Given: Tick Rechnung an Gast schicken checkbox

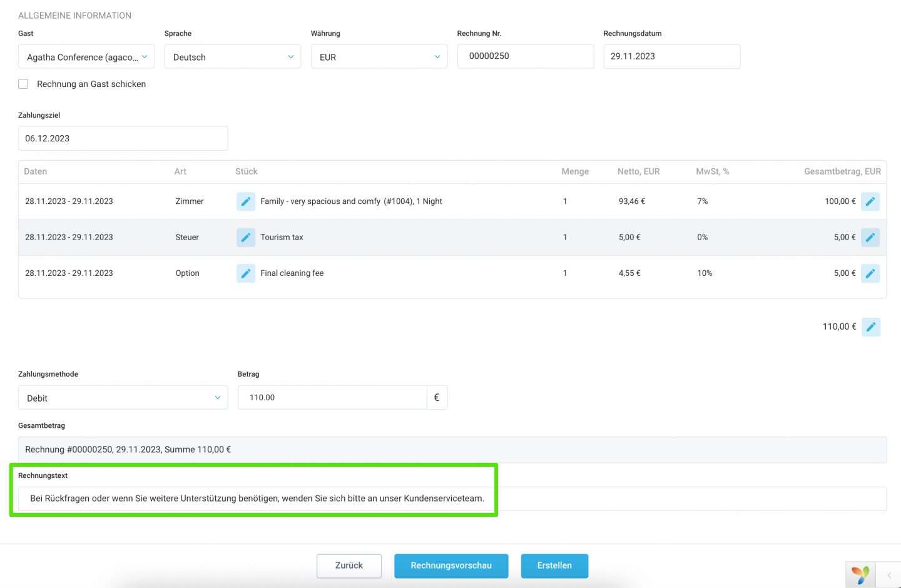Looking at the screenshot, I should point(23,84).
